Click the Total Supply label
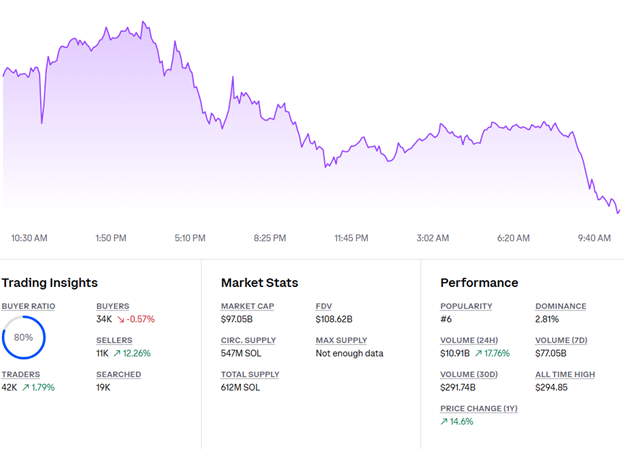The image size is (624, 449). [x=252, y=374]
